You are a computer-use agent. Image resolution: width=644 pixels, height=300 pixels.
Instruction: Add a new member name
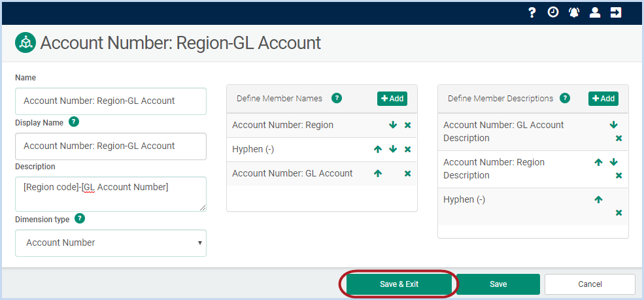click(x=392, y=99)
